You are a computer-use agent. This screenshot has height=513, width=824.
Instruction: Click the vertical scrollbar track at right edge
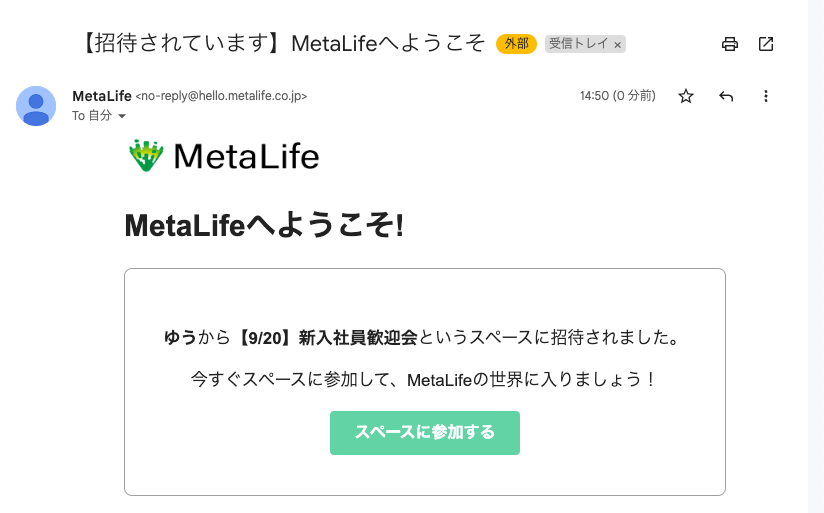[x=816, y=256]
